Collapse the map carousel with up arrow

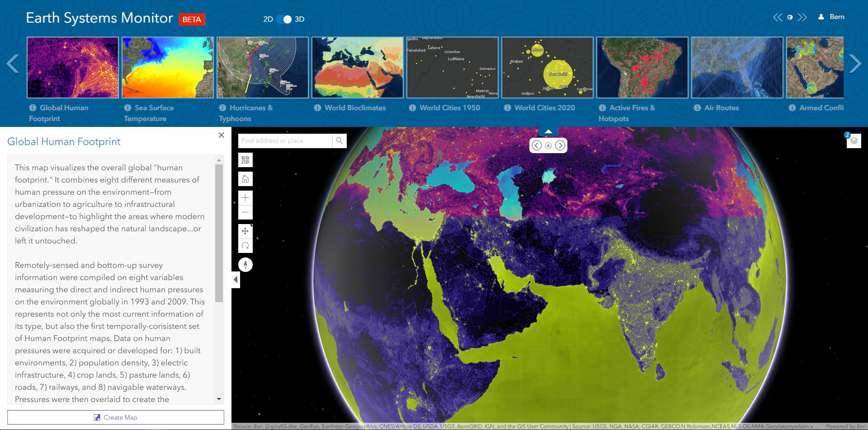[548, 131]
